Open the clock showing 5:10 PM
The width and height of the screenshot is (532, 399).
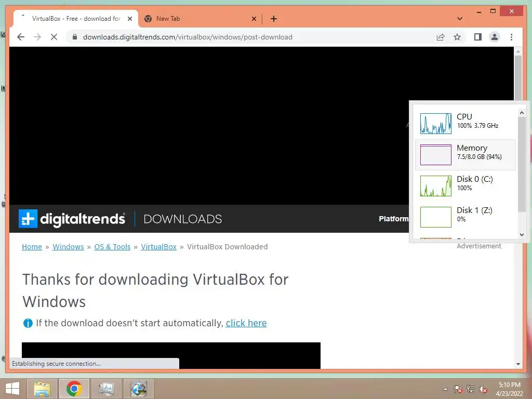509,389
